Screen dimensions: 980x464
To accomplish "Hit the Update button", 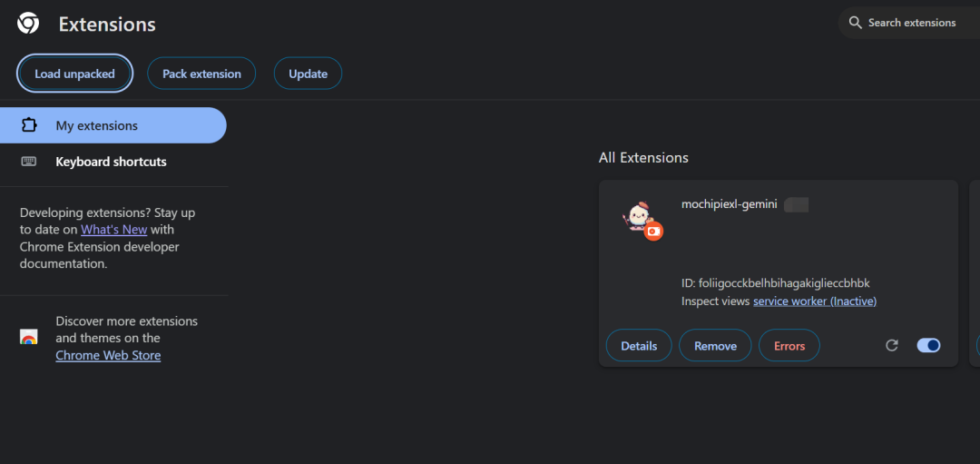I will [308, 74].
